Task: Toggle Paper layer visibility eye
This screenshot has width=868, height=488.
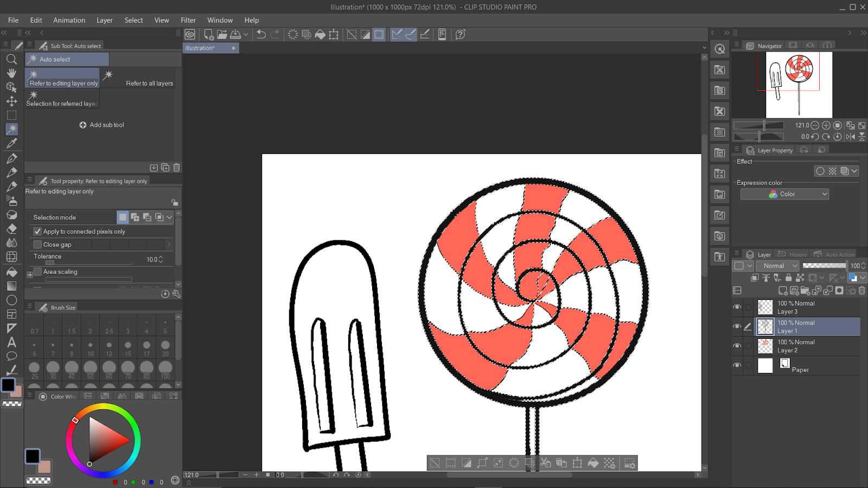Action: coord(737,365)
